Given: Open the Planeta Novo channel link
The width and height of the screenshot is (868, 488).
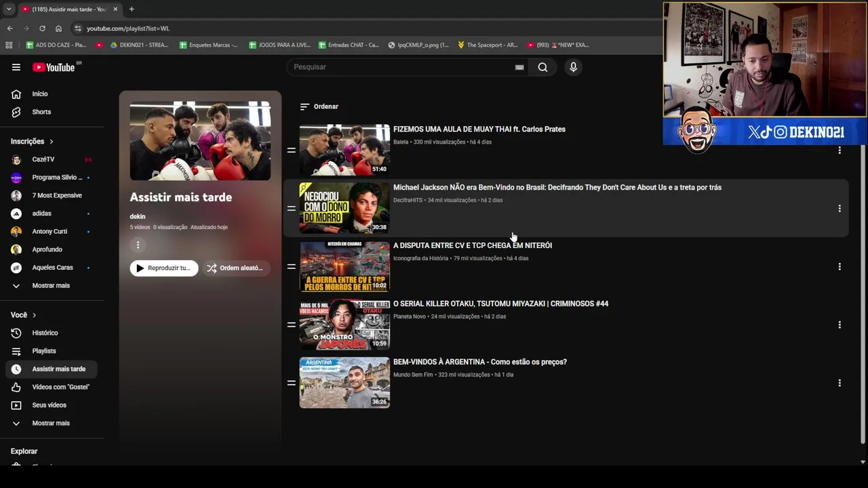Looking at the screenshot, I should 410,317.
